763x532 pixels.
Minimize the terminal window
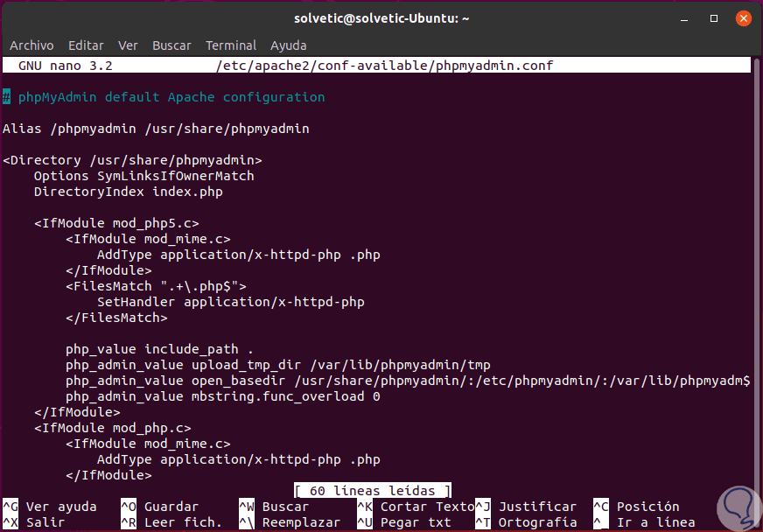click(x=684, y=19)
